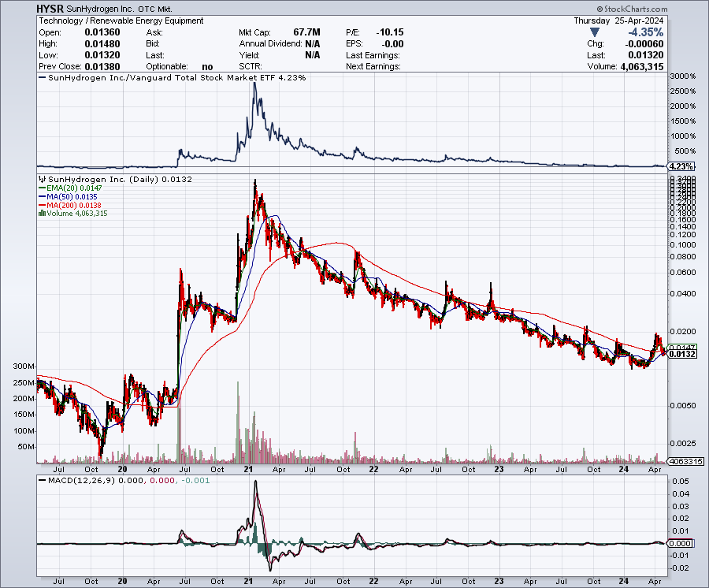Click the -0.02 MACD axis label
Viewport: 709px width, 588px height.
680,568
